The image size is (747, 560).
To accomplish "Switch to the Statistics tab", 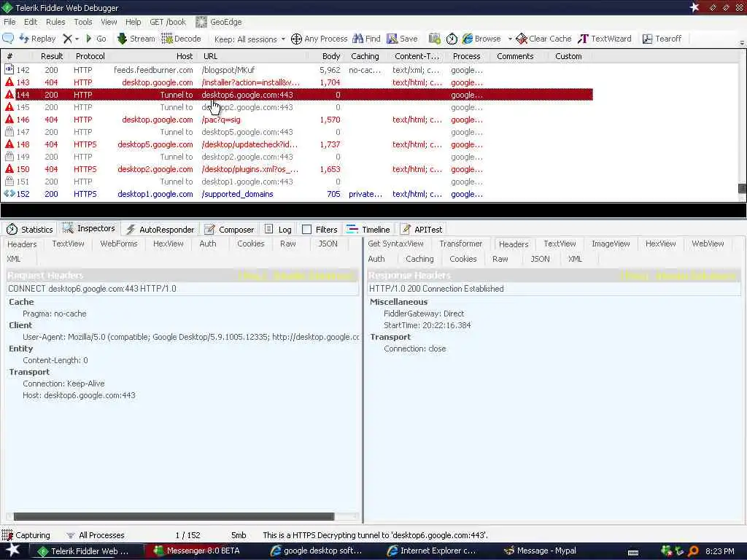I will 29,230.
